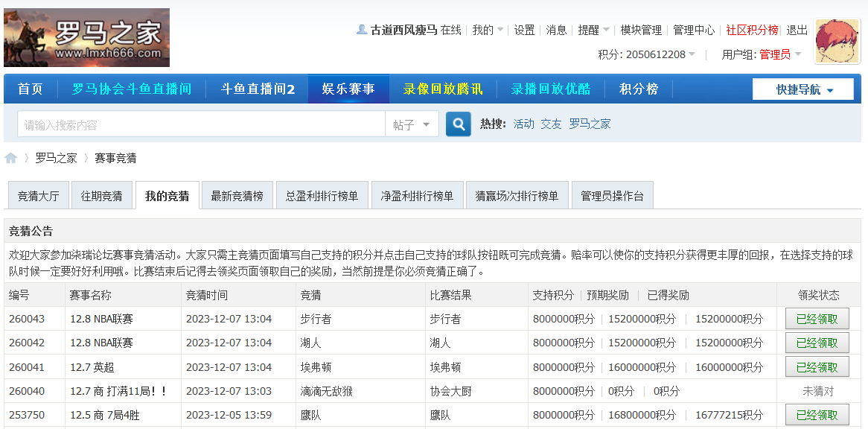The width and height of the screenshot is (868, 429).
Task: Click the home icon in the breadcrumb
Action: pos(10,157)
